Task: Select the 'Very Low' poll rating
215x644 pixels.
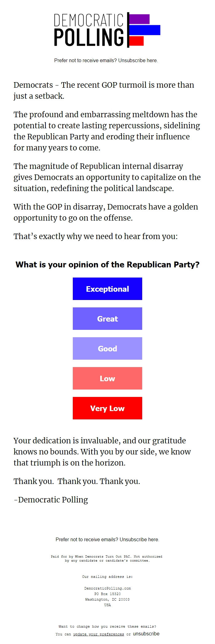Action: tap(107, 408)
